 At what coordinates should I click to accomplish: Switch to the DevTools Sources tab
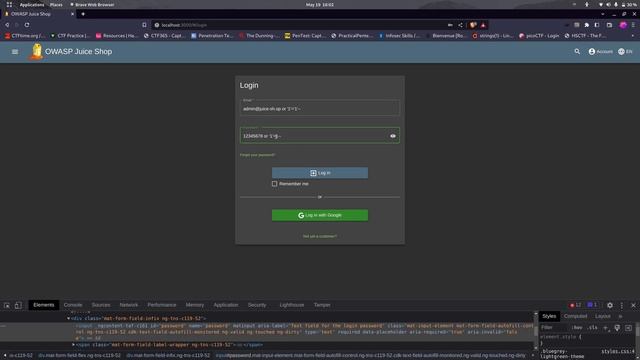tap(101, 305)
